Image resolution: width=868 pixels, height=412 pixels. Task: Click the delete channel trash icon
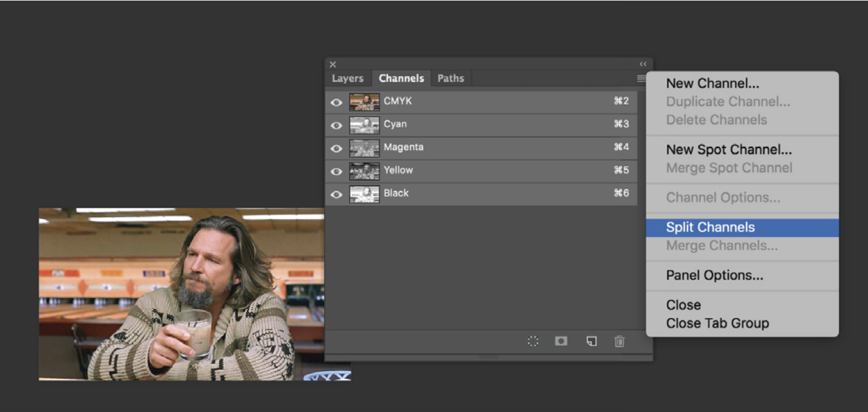619,341
